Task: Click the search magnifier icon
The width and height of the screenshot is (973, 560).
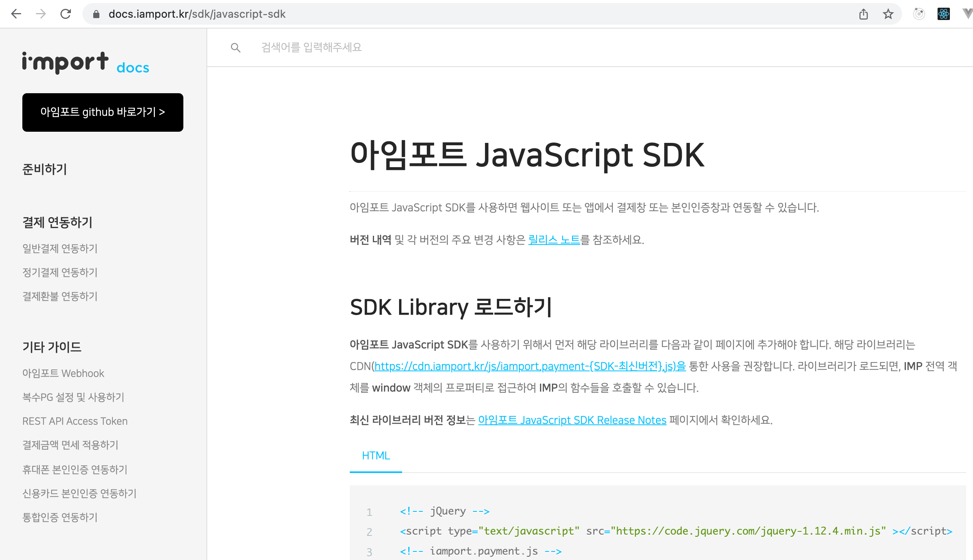Action: tap(235, 48)
